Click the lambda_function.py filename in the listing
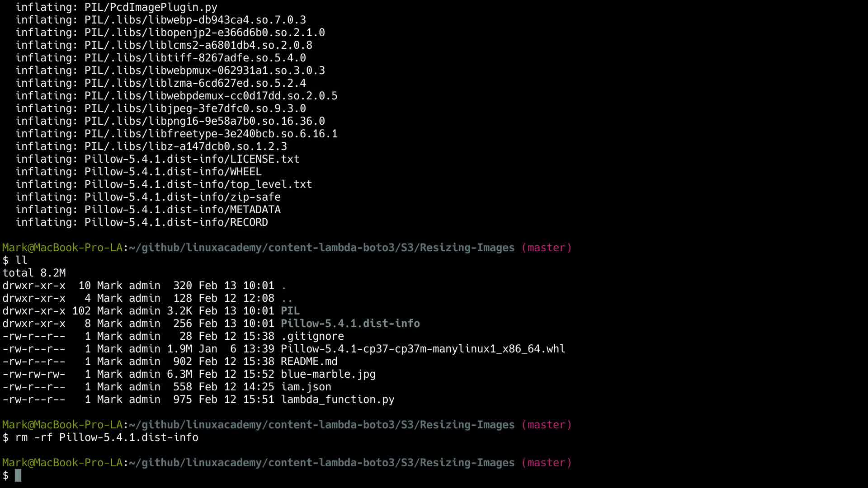Viewport: 868px width, 488px height. coord(337,399)
